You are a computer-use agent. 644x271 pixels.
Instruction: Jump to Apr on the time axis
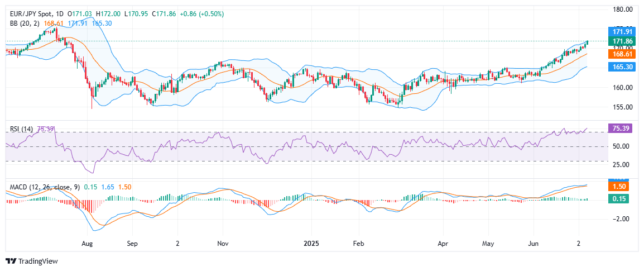(443, 244)
